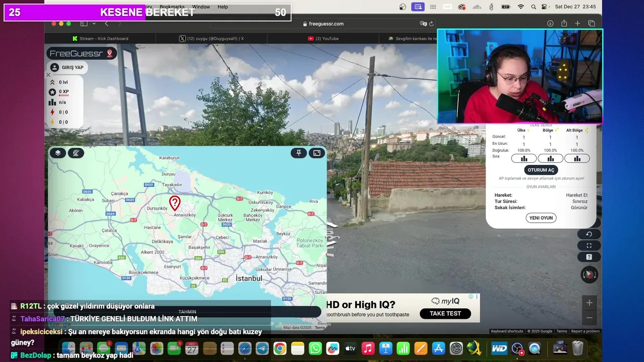Switch to the zuygu X tab
Viewport: 644px width, 362px height.
tap(211, 38)
